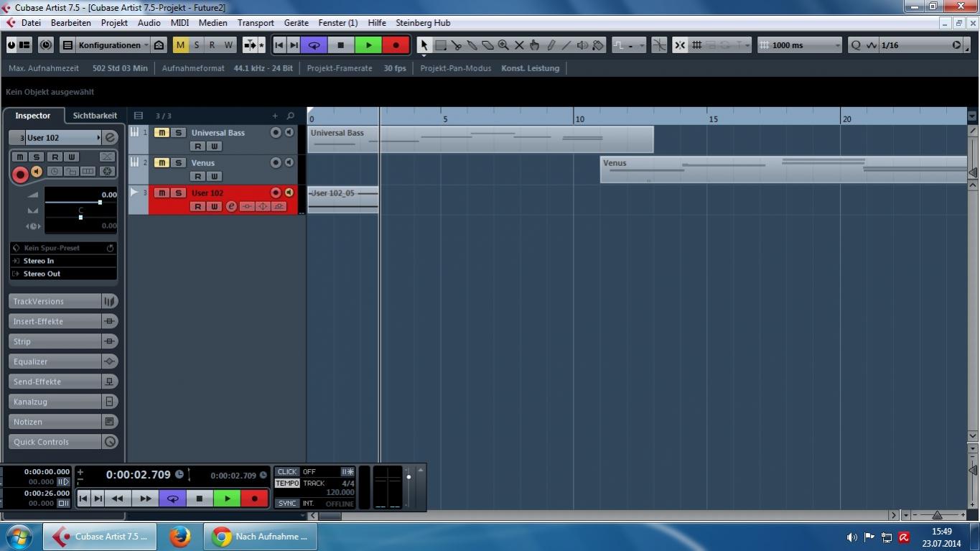Mute the Universal Bass track
980x551 pixels.
(162, 133)
